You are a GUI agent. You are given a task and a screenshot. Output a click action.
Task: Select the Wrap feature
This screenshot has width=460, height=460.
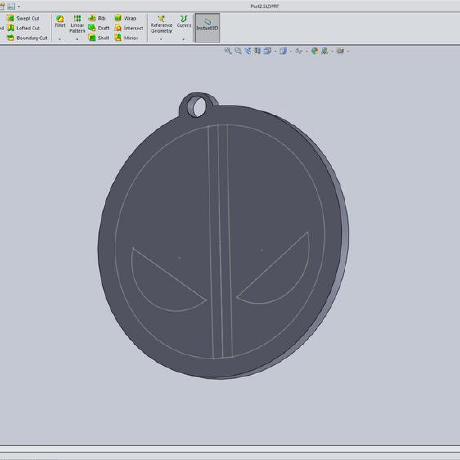tap(125, 18)
